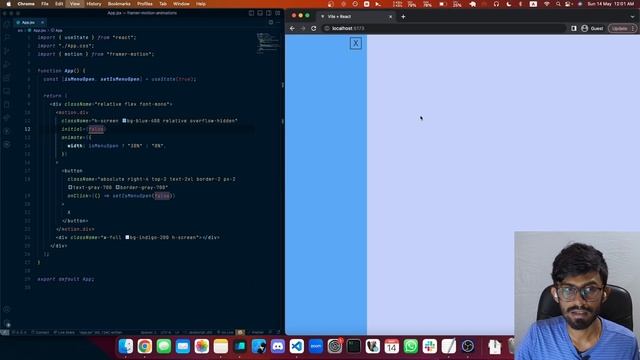
Task: Click the text-gray-700 color swatch
Action: coord(70,187)
